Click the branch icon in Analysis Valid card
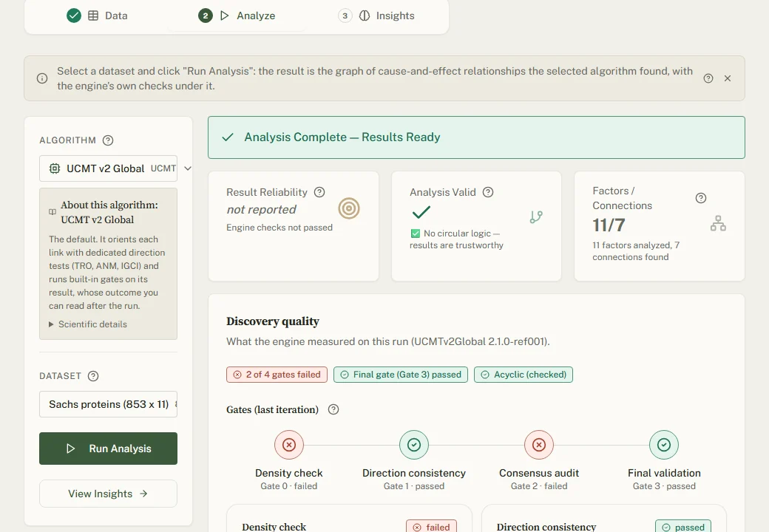 coord(536,217)
